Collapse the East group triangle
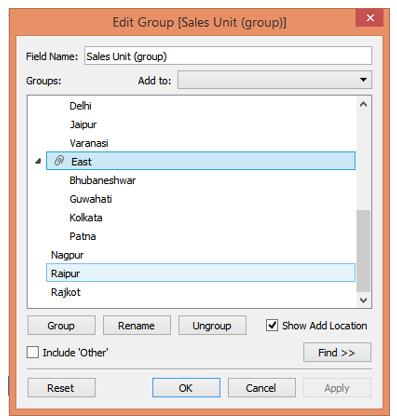Image resolution: width=397 pixels, height=419 pixels. 38,161
